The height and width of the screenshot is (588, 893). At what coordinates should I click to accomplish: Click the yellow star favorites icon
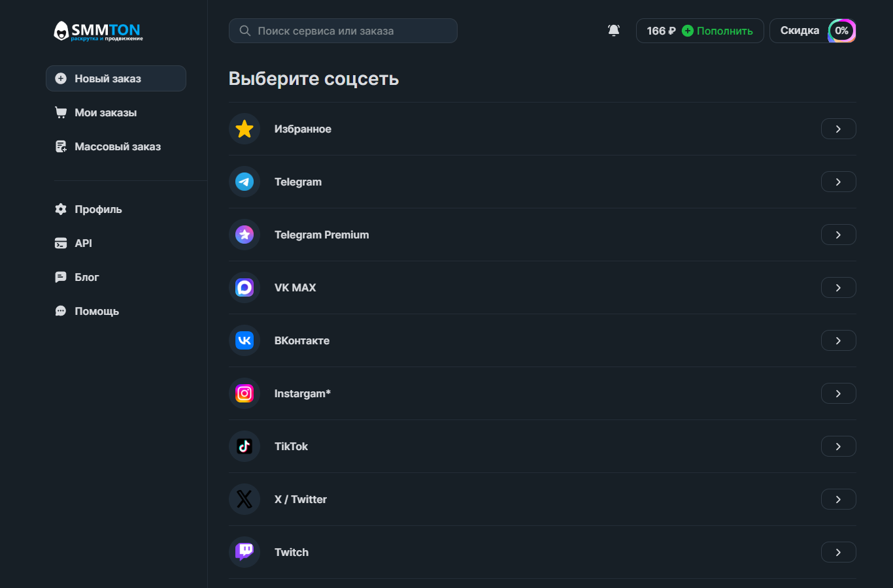pos(244,129)
